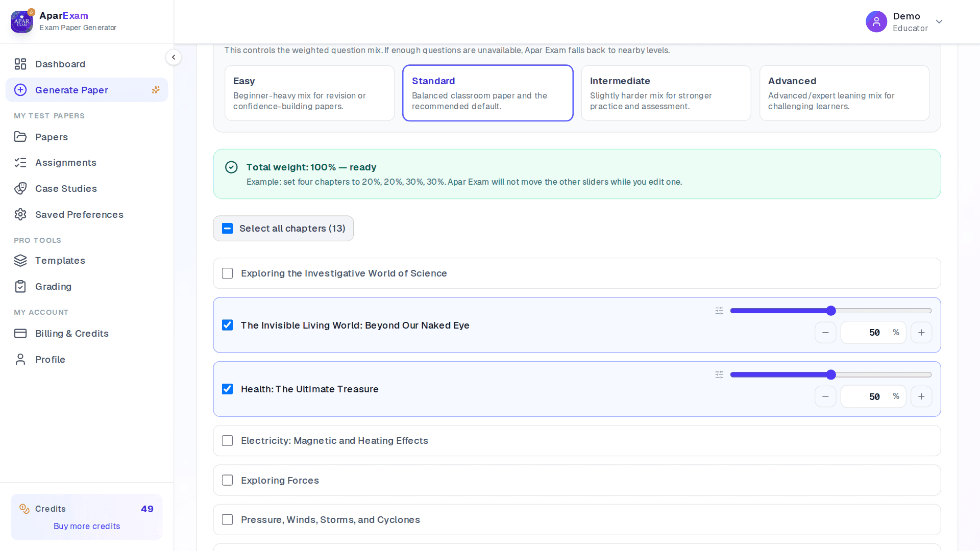The width and height of the screenshot is (980, 551).
Task: Uncheck The Invisible Living World chapter
Action: coord(228,325)
